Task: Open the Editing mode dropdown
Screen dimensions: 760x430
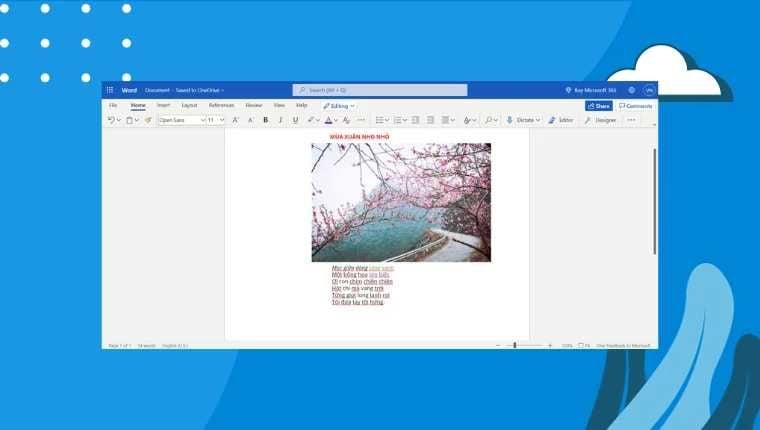Action: pyautogui.click(x=338, y=105)
